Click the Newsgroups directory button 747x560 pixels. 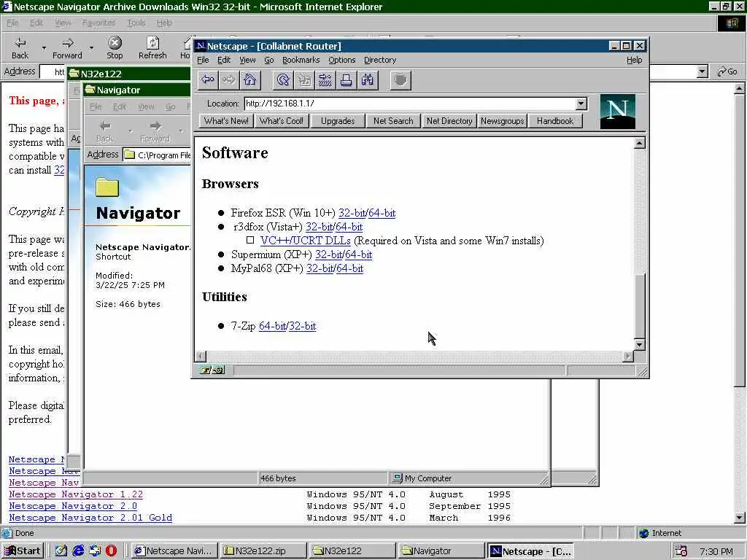point(502,121)
